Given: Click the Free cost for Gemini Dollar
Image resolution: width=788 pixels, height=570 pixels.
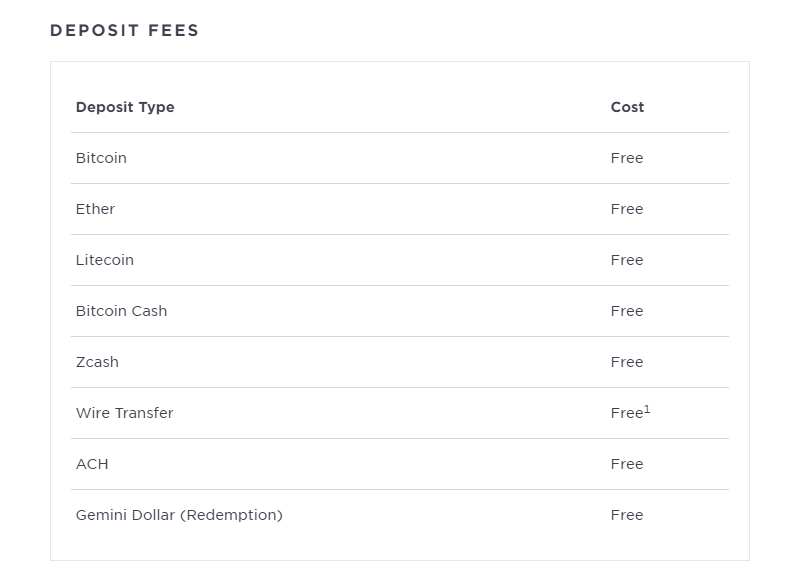Looking at the screenshot, I should 627,515.
